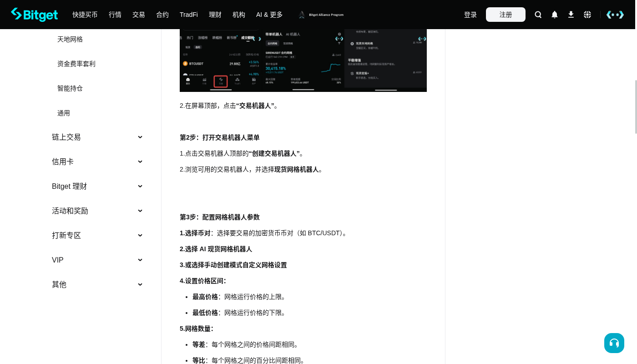Click the text 5.网格数量
This screenshot has width=637, height=364.
point(197,329)
